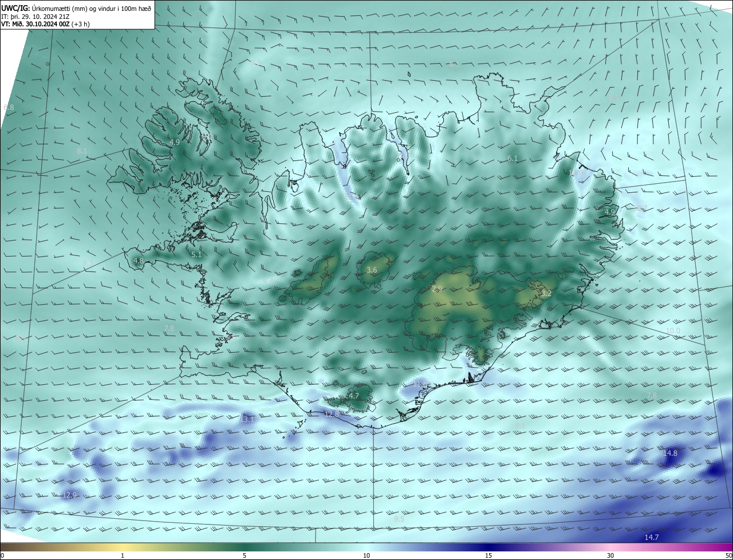This screenshot has width=733, height=560.
Task: Click the 10.0 value label
Action: (x=673, y=331)
